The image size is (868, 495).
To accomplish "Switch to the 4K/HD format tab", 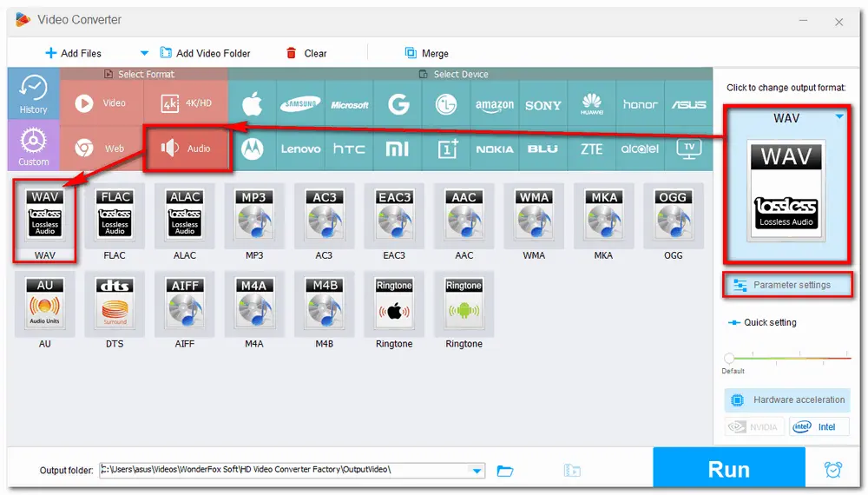I will (186, 103).
